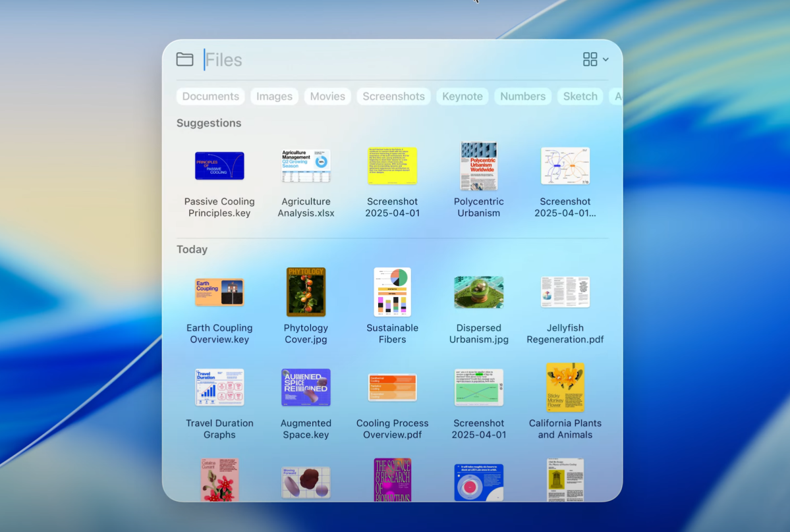Open Augmented Space.key thumbnail
Screen dimensions: 790x532
click(306, 388)
